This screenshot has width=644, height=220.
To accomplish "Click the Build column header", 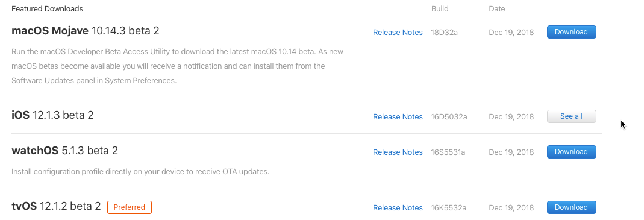I will (x=440, y=8).
